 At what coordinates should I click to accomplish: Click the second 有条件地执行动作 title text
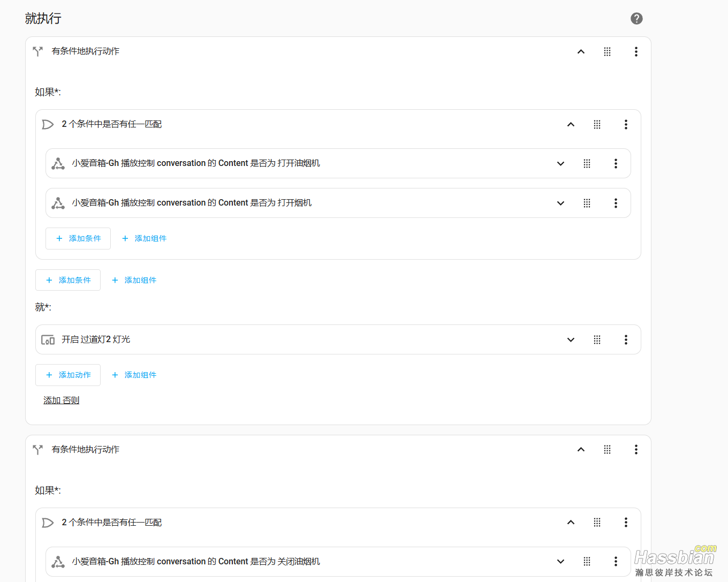tap(86, 450)
